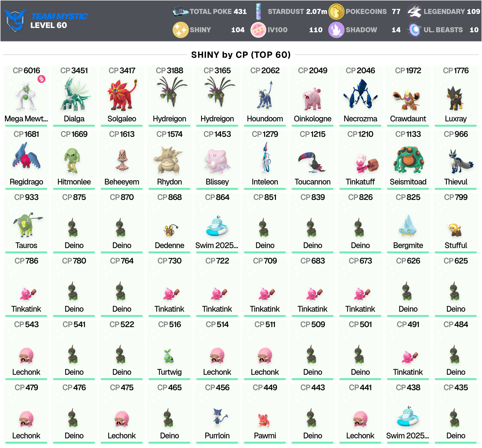Select the Solgaleo CP 3417 thumbnail

coord(122,94)
